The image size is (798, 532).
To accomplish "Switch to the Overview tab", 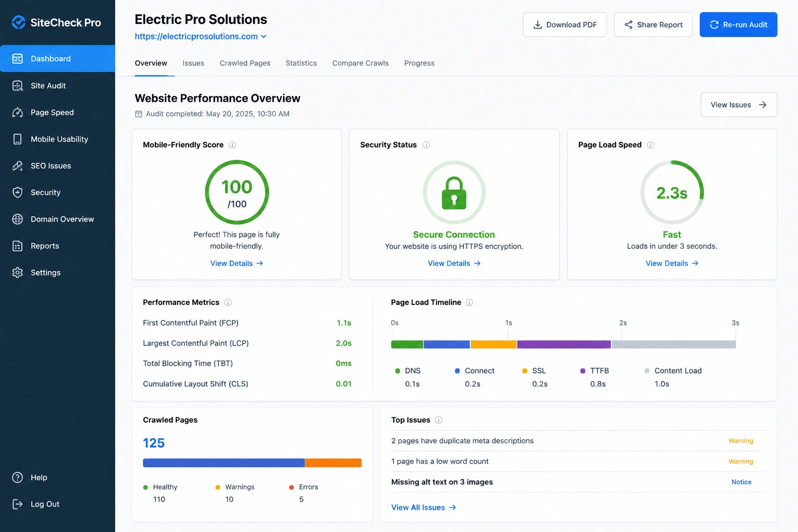I will point(151,63).
